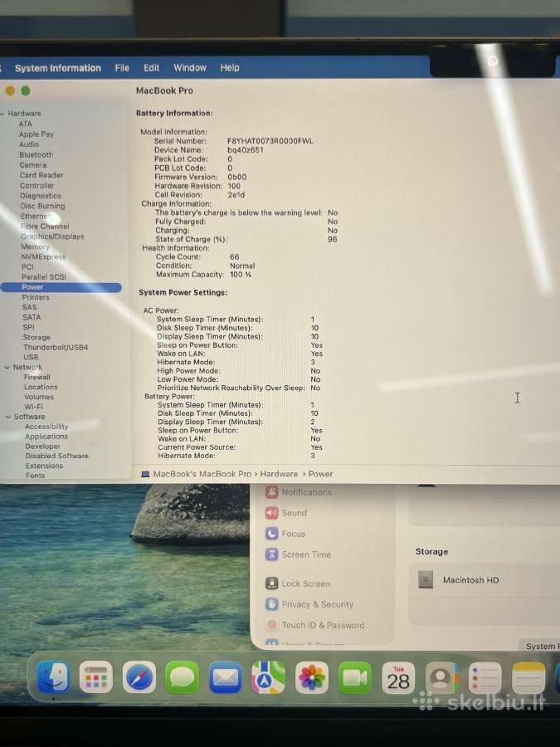Screen dimensions: 560x747
Task: Open Contacts app in the Dock
Action: (x=441, y=677)
